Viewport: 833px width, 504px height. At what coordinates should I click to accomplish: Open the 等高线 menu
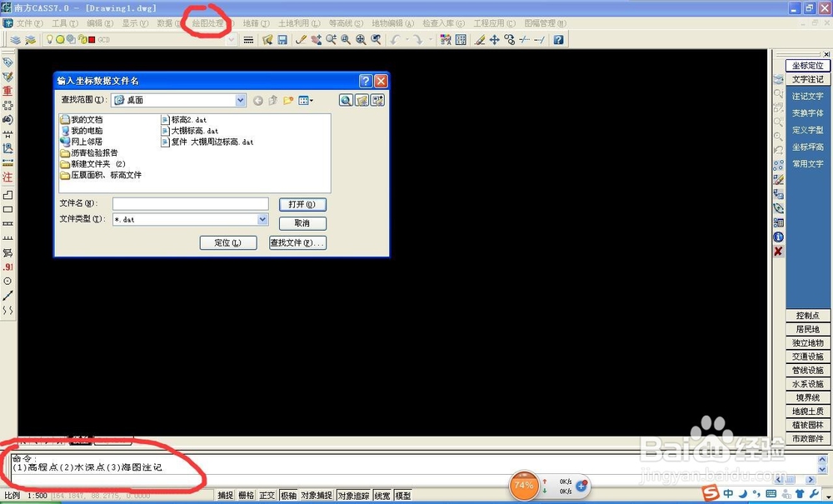pyautogui.click(x=346, y=23)
